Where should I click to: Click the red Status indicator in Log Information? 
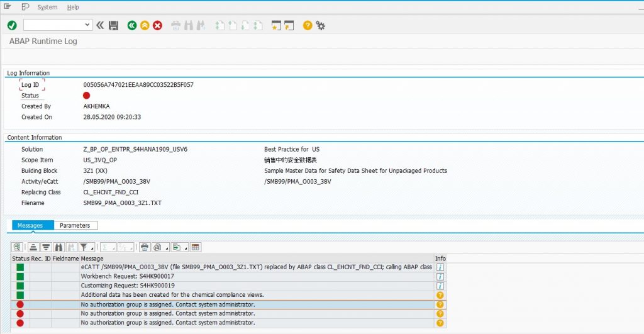[x=86, y=96]
